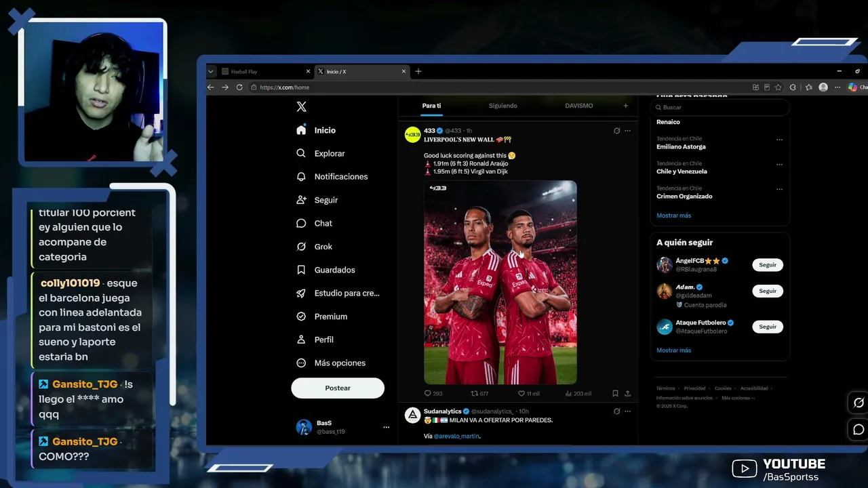Open the Seguir menu item in sidebar

click(x=317, y=200)
